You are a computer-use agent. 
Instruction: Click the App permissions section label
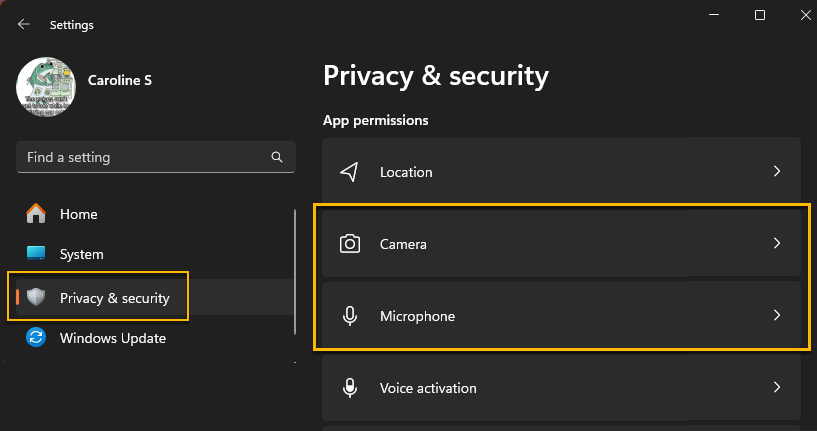[x=375, y=120]
